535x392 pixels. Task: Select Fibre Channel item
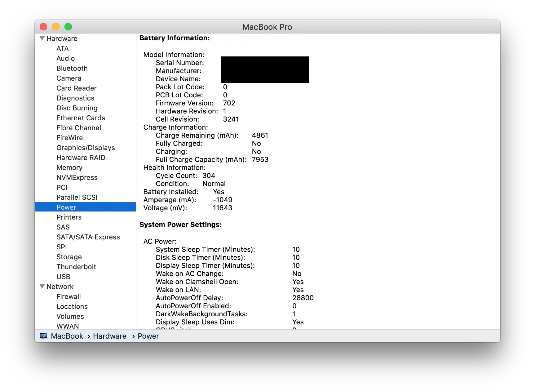click(x=79, y=128)
